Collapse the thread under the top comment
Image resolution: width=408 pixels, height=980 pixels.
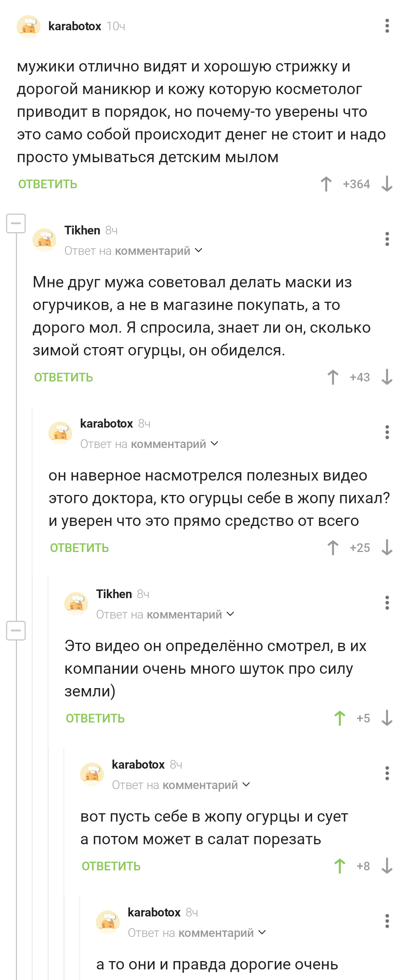point(16,224)
